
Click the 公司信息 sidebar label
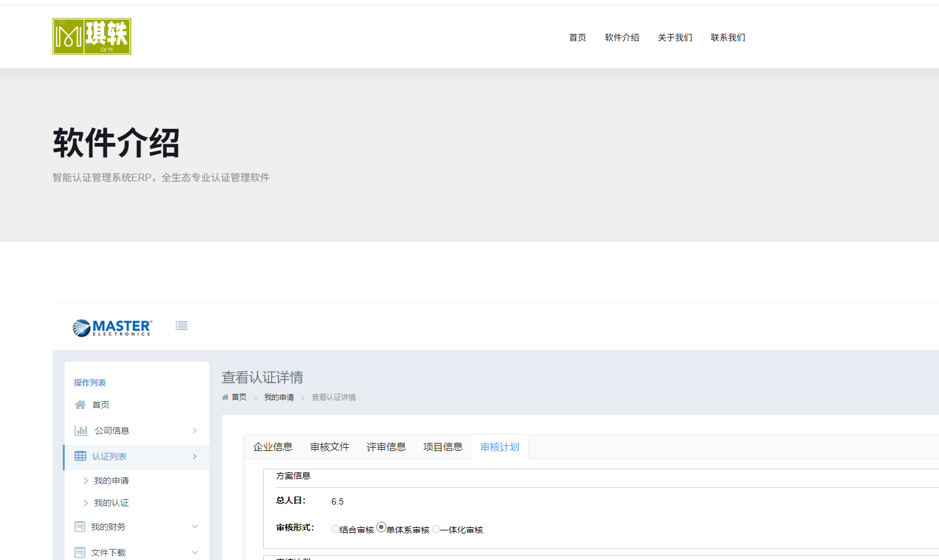112,431
